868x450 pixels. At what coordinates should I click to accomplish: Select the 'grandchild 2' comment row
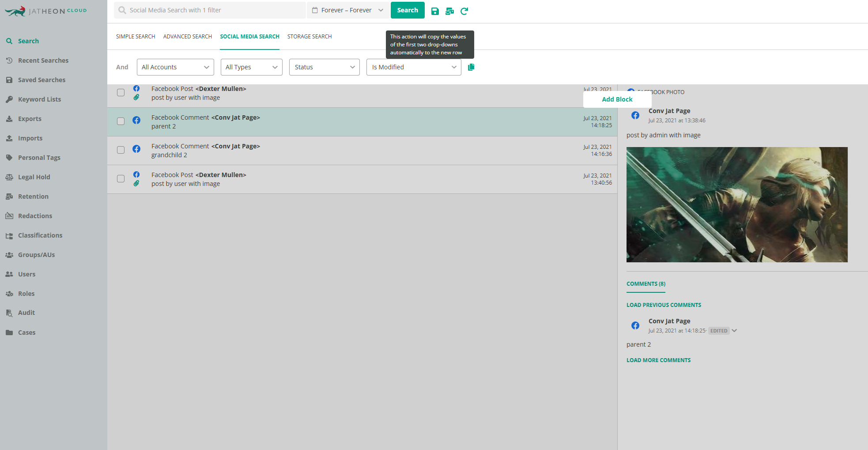pyautogui.click(x=362, y=151)
